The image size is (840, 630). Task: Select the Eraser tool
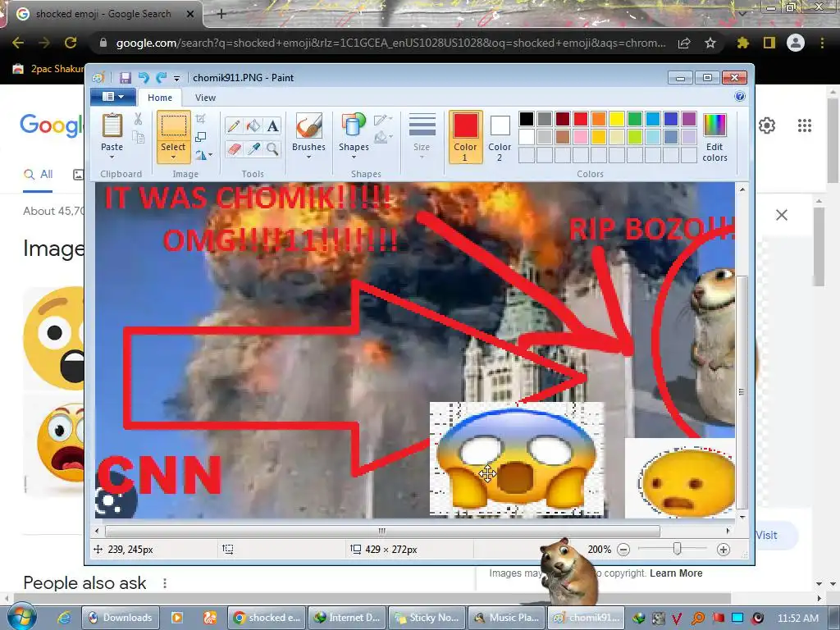pos(234,148)
